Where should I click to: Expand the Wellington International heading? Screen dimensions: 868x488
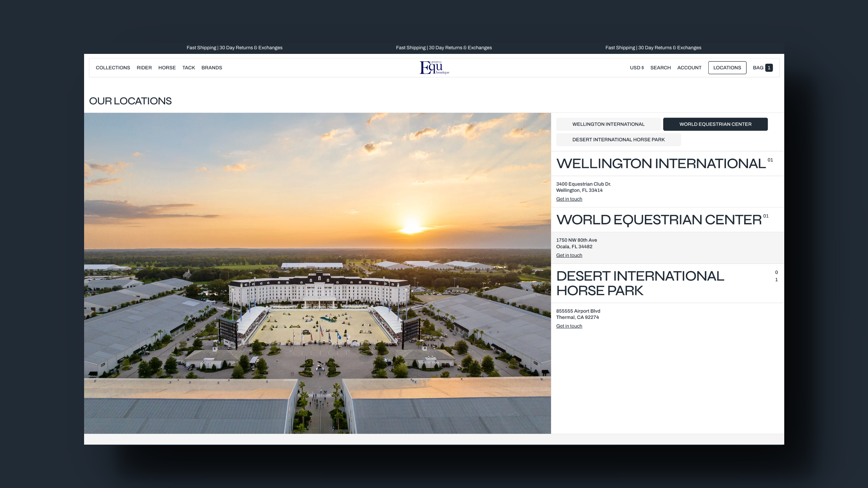point(660,164)
